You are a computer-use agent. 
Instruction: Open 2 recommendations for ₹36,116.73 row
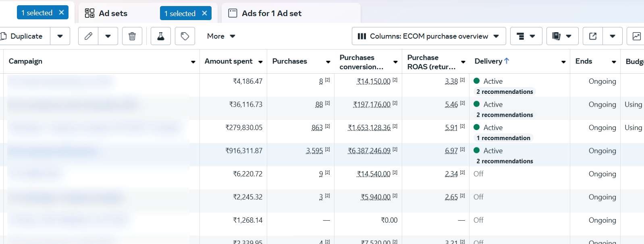click(x=505, y=115)
